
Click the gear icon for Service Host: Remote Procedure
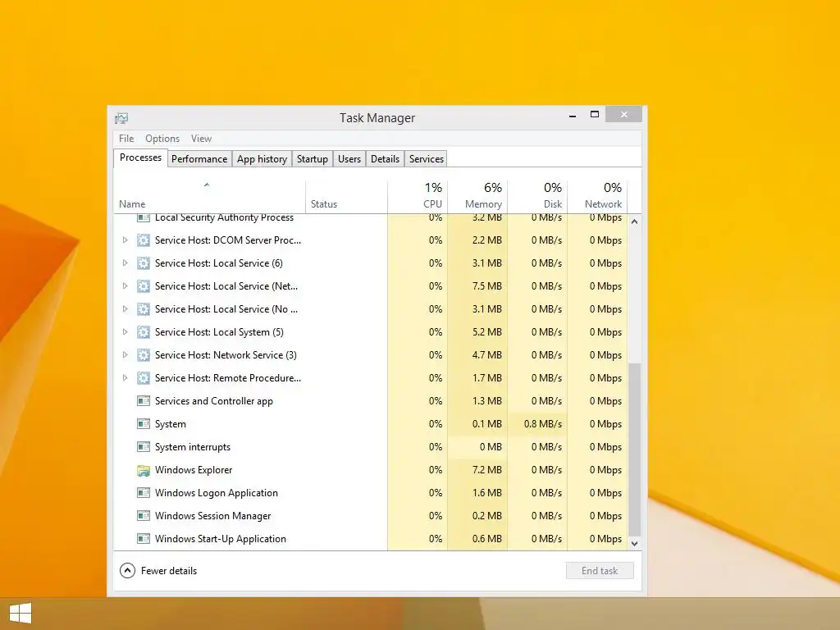[x=143, y=378]
